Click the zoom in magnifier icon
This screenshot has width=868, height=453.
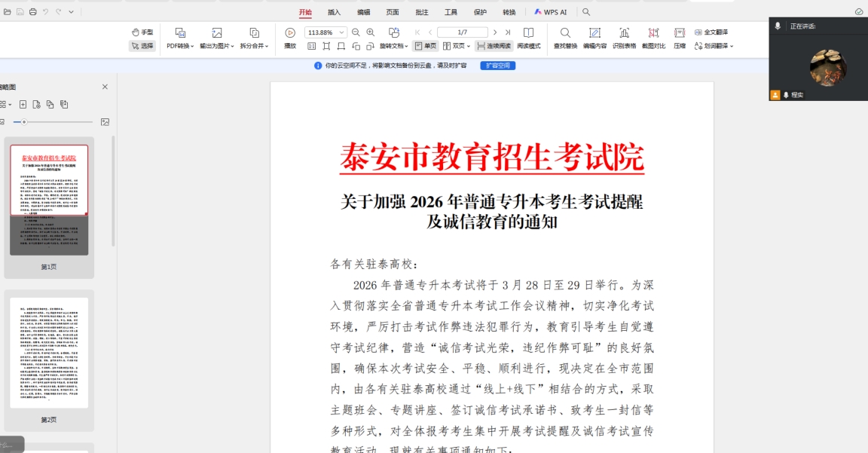coord(370,32)
